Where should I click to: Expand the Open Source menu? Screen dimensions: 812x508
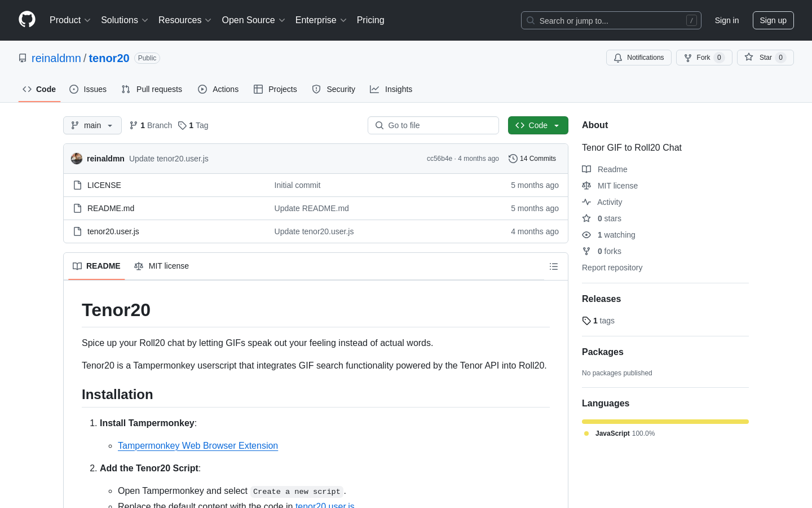tap(253, 20)
